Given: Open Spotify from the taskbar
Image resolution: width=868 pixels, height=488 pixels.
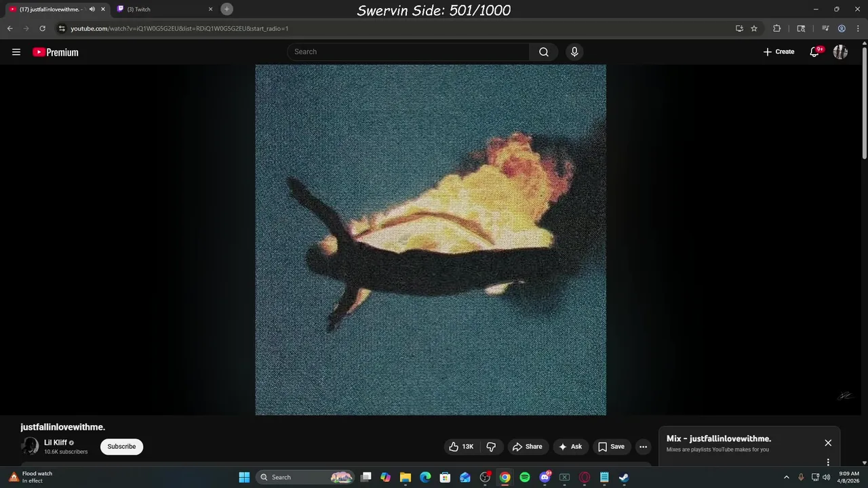Looking at the screenshot, I should click(x=525, y=477).
